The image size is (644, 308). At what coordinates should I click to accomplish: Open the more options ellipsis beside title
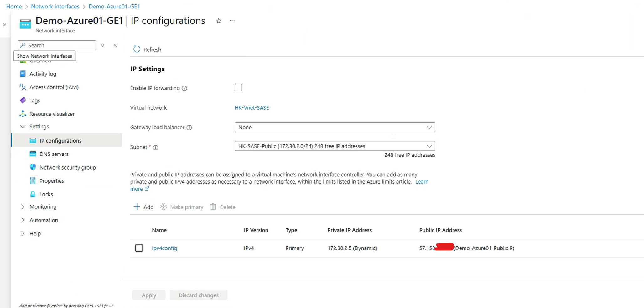[232, 21]
